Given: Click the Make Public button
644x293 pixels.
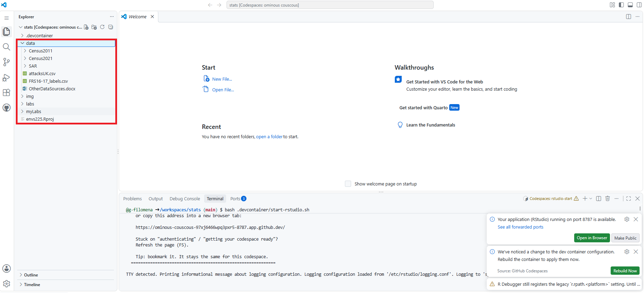Looking at the screenshot, I should (625, 238).
